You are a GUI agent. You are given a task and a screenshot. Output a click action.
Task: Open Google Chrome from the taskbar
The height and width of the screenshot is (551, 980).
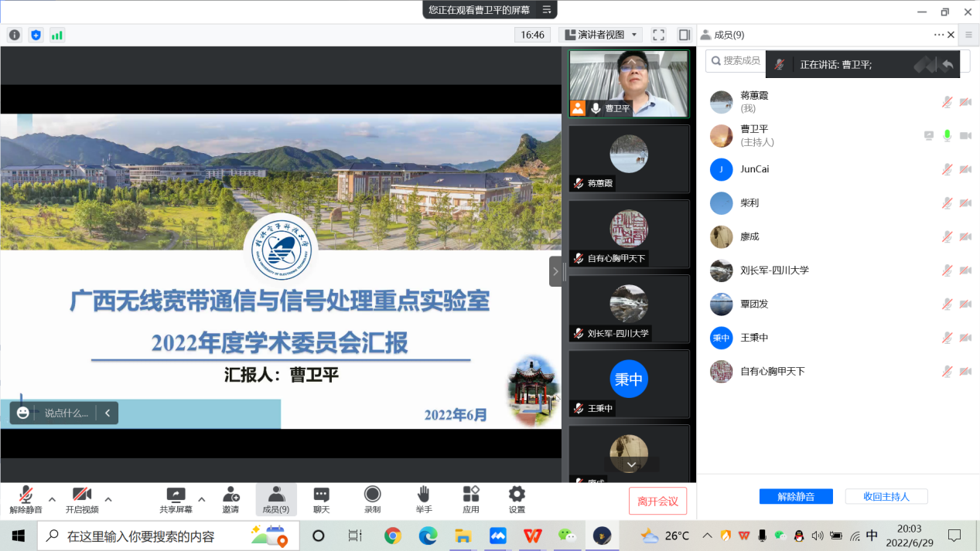[393, 536]
